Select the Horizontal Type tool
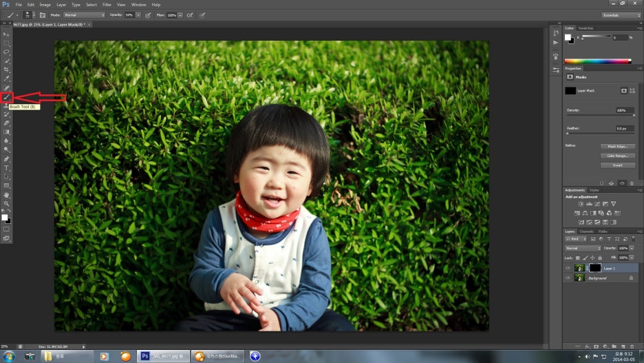Screen dimensions: 644x363 coord(6,168)
